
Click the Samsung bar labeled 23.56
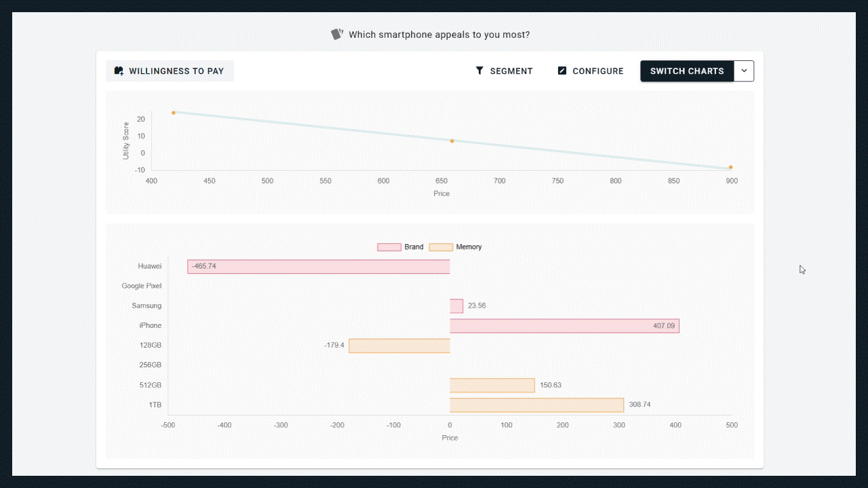[x=456, y=306]
